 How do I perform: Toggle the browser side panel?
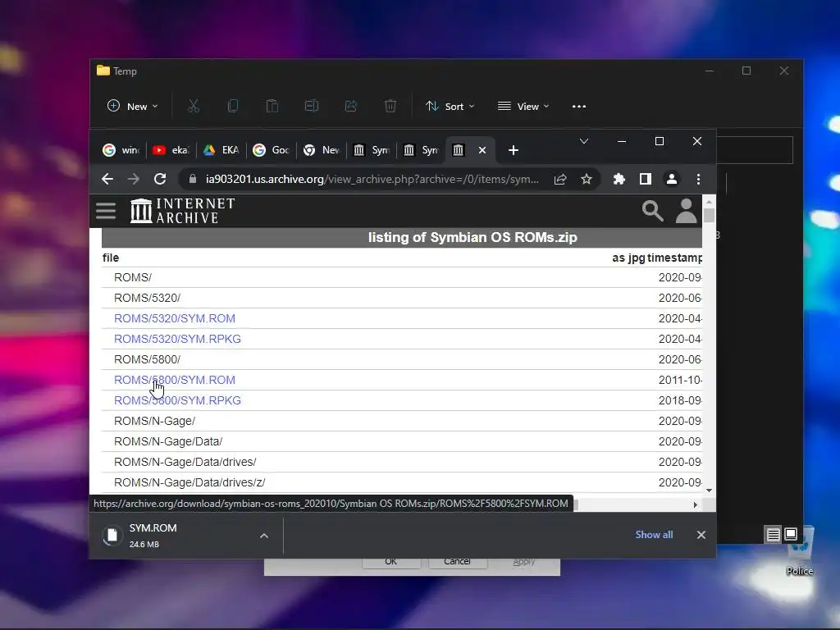tap(646, 179)
